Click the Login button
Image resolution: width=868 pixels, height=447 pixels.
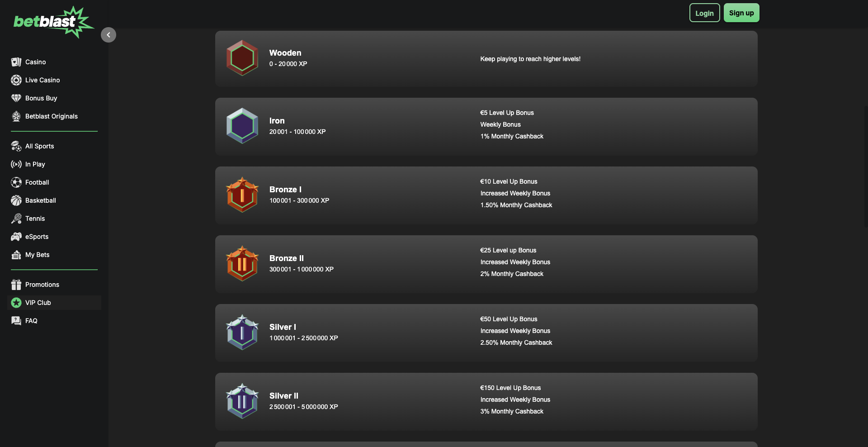pos(704,13)
